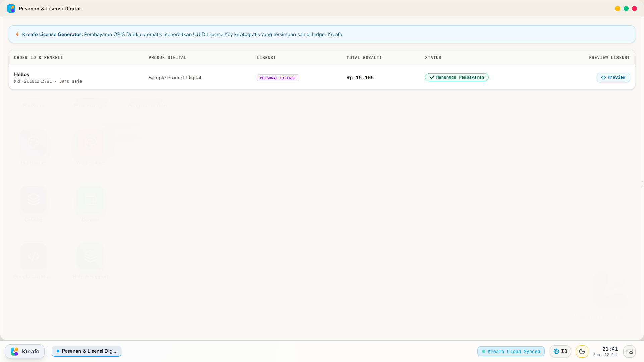Click the yellow minimize window dot
644x362 pixels.
pyautogui.click(x=618, y=9)
